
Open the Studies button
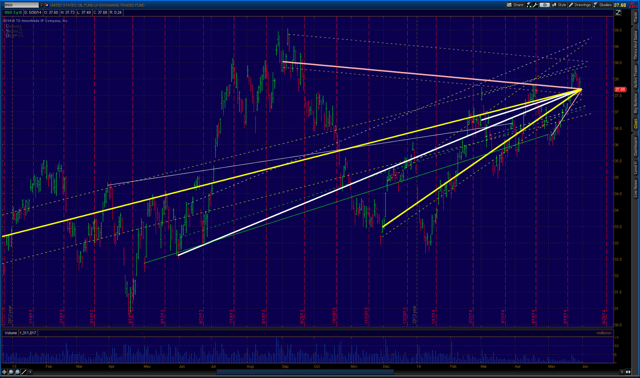tap(602, 5)
